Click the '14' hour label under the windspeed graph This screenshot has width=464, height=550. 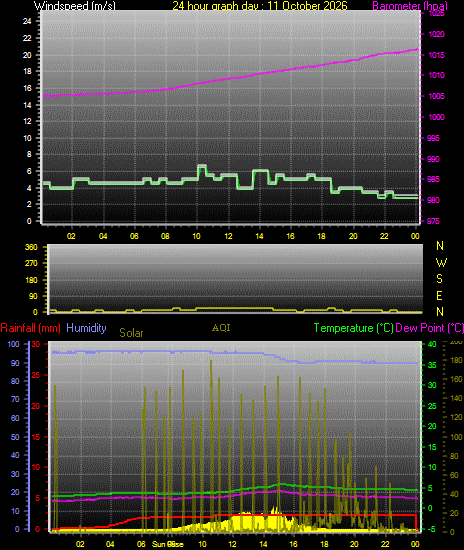click(x=259, y=236)
